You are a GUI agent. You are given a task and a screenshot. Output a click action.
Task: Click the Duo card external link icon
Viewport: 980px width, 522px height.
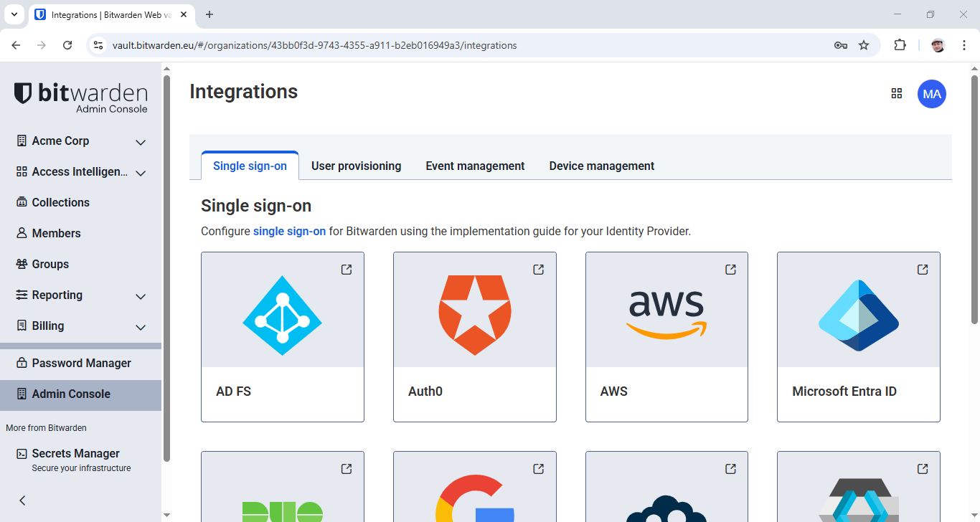[x=347, y=469]
